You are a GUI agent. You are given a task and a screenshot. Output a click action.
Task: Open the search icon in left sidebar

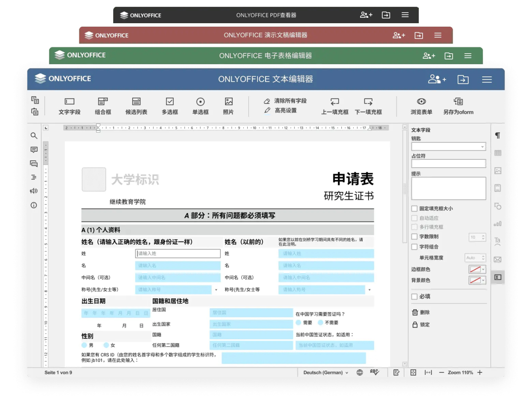tap(33, 136)
